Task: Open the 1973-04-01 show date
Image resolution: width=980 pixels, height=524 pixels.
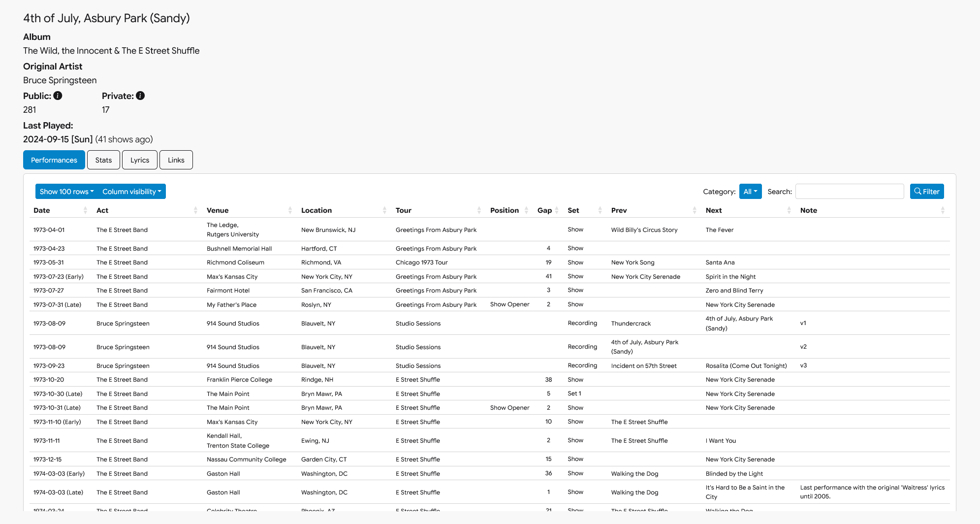Action: 49,230
